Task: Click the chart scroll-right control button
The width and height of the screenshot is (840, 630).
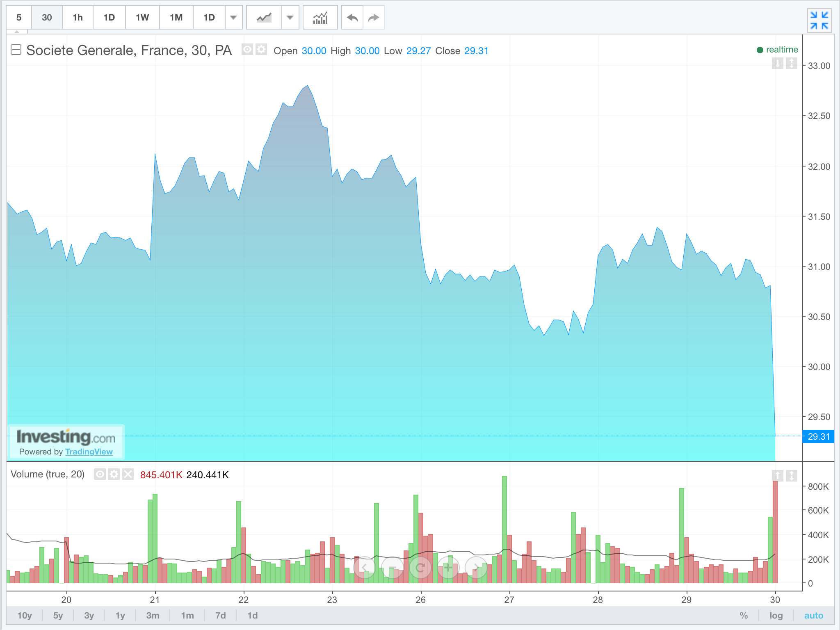Action: click(x=476, y=568)
